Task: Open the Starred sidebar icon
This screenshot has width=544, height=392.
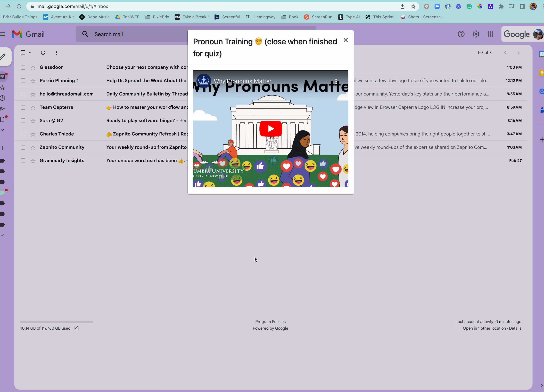Action: pos(2,88)
